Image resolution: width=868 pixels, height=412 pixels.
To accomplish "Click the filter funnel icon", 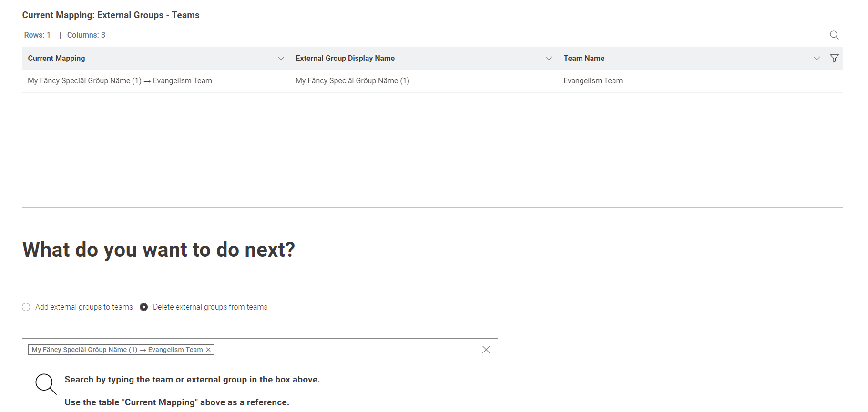I will pos(834,59).
